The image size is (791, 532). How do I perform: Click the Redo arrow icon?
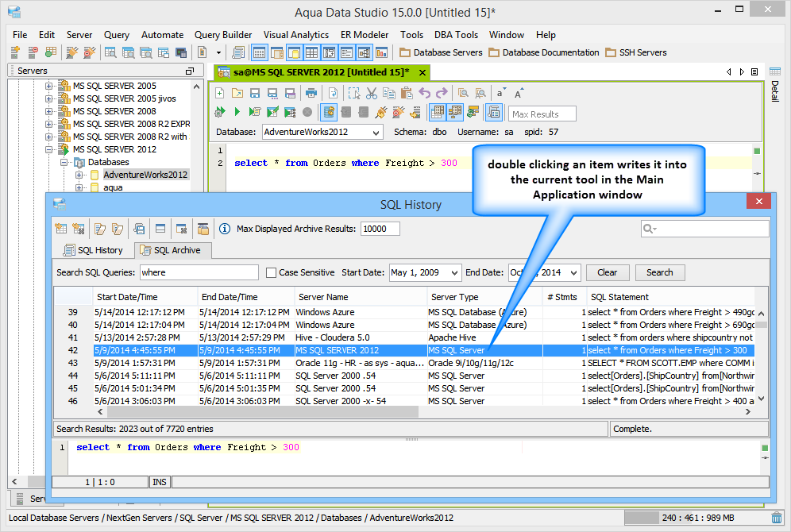[442, 93]
